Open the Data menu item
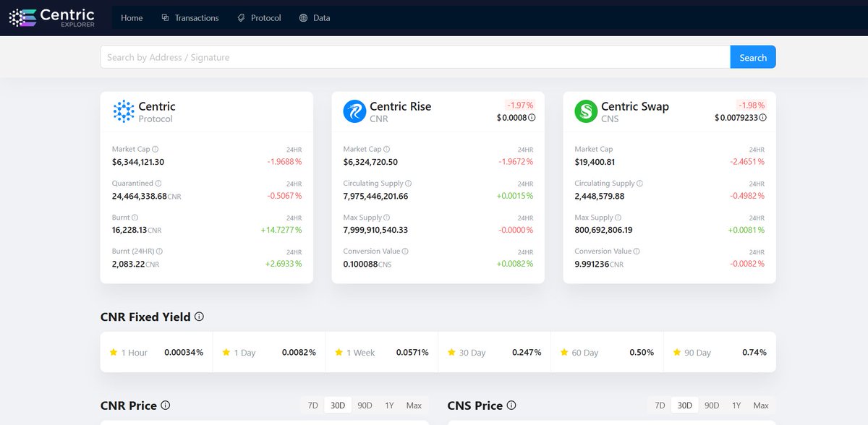Image resolution: width=868 pixels, height=425 pixels. point(315,18)
